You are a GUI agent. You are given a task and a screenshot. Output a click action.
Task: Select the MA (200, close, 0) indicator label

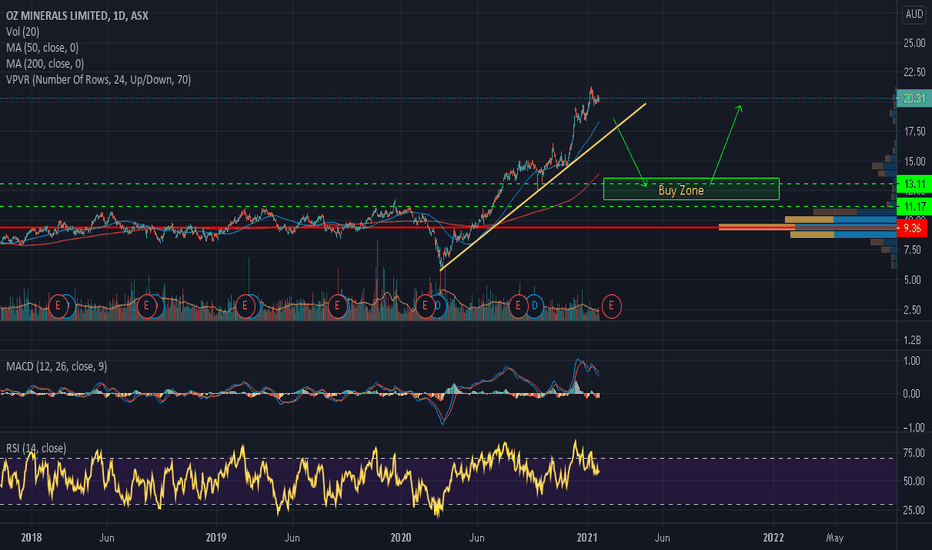[45, 64]
